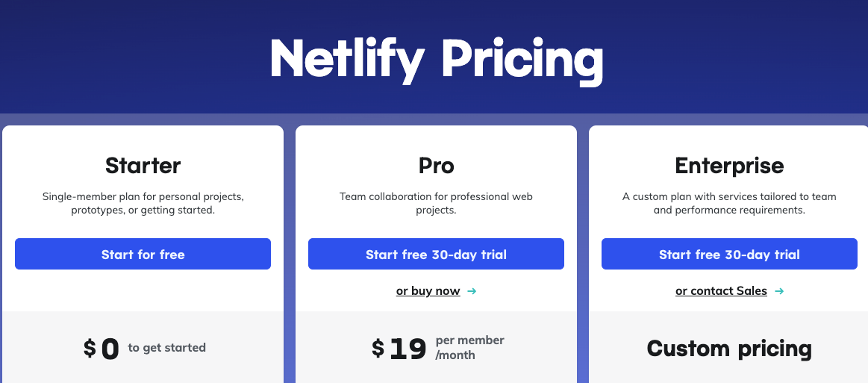Click the 'Custom pricing' text
868x383 pixels.
tap(730, 349)
